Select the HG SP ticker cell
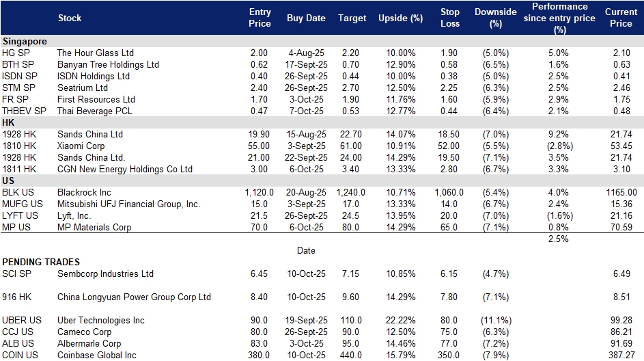The height and width of the screenshot is (361, 644). (16, 53)
